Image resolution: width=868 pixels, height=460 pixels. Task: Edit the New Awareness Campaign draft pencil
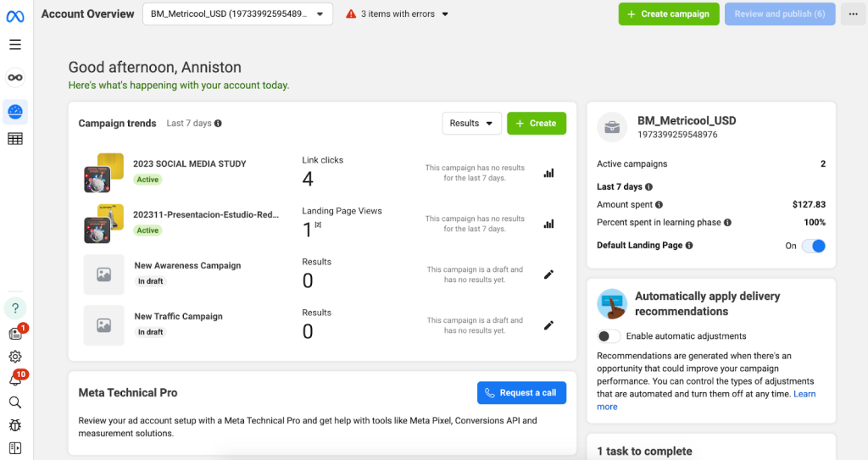548,274
